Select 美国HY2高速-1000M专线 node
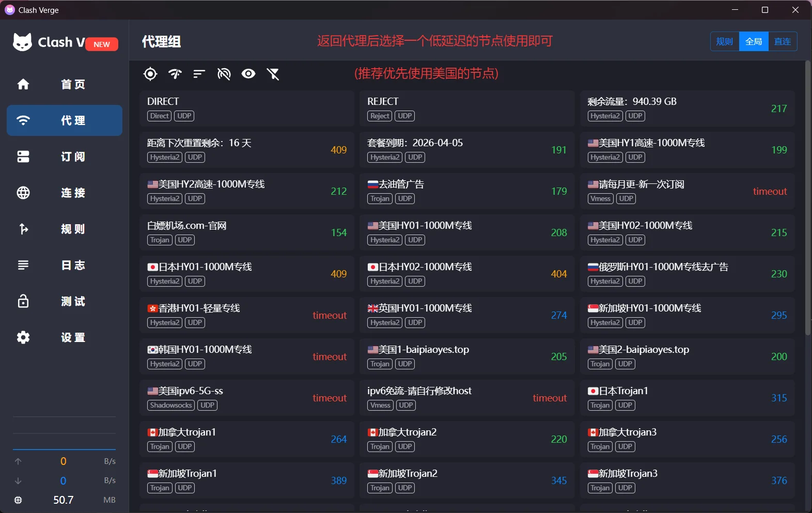Image resolution: width=812 pixels, height=513 pixels. click(247, 191)
